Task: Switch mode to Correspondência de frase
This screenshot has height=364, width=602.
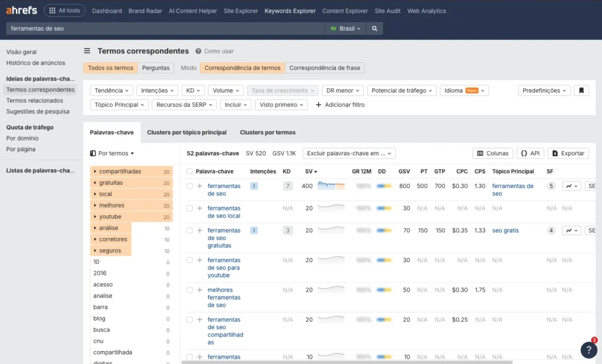Action: tap(325, 68)
